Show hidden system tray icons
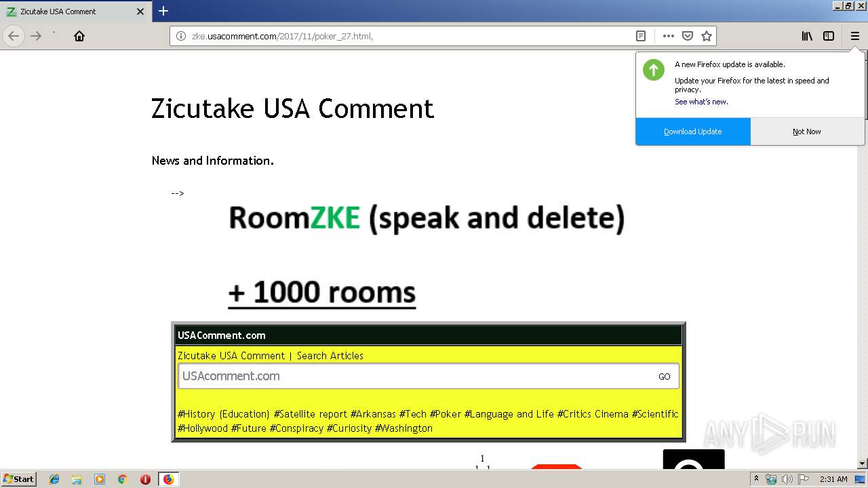 (756, 479)
